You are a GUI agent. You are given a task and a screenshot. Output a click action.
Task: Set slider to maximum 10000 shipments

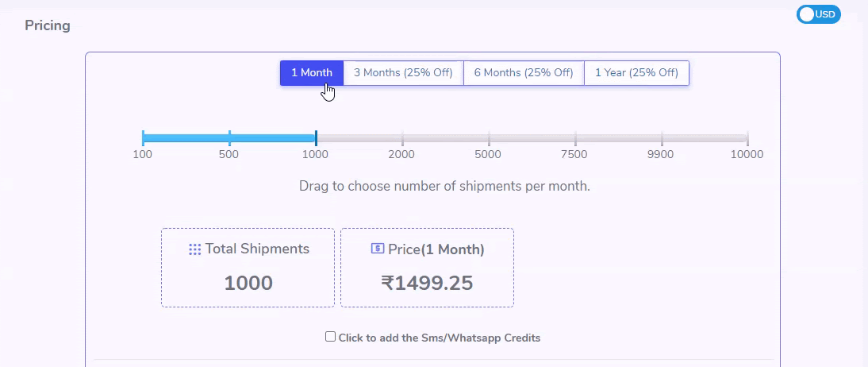[x=747, y=137]
